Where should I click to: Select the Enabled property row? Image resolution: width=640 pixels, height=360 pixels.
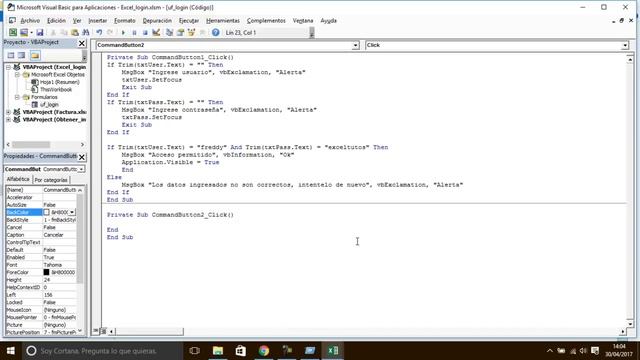(41, 257)
